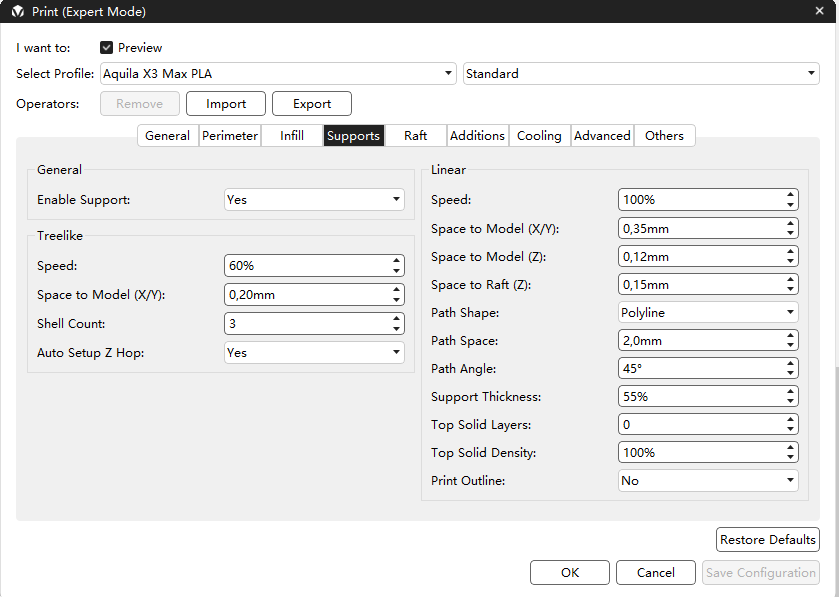
Task: Open the Path Shape Polyline dropdown
Action: point(708,313)
